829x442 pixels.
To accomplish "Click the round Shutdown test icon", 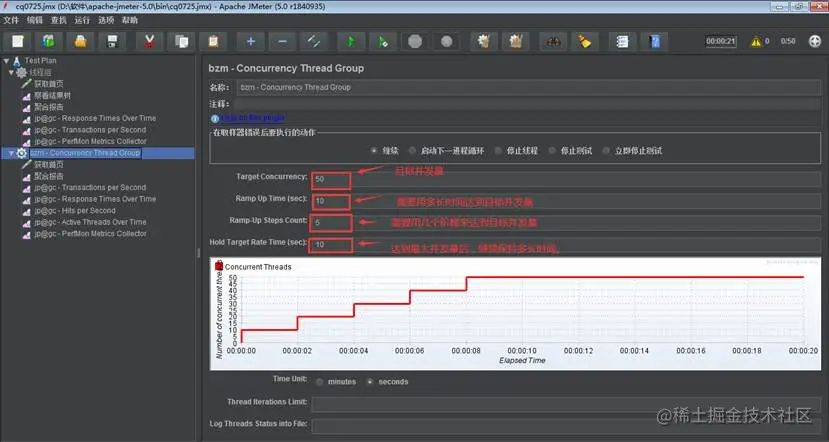I will [x=447, y=41].
